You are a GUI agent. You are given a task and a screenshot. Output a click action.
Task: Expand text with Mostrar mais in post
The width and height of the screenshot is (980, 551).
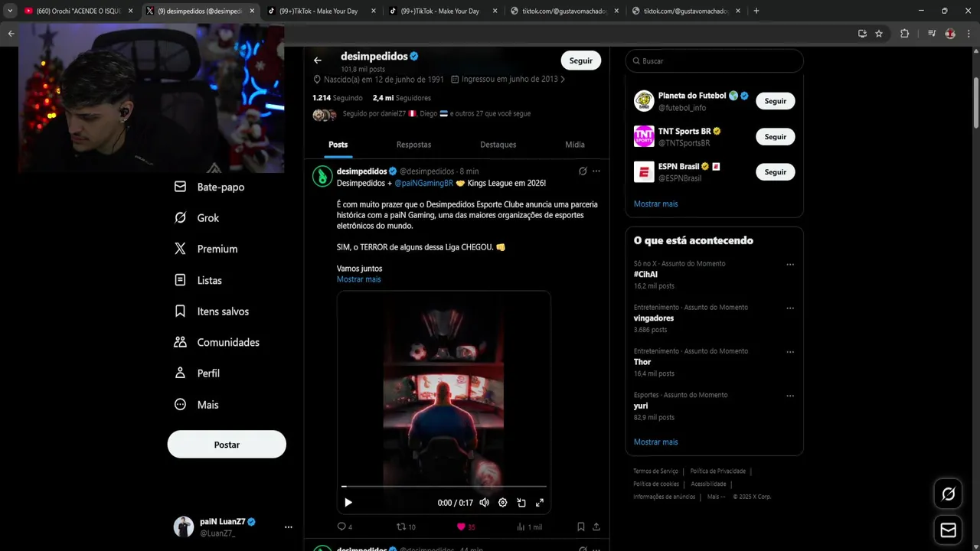(x=359, y=279)
